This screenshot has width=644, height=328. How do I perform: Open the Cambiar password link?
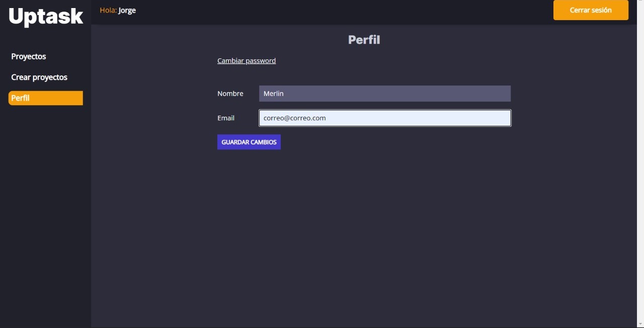pyautogui.click(x=247, y=60)
